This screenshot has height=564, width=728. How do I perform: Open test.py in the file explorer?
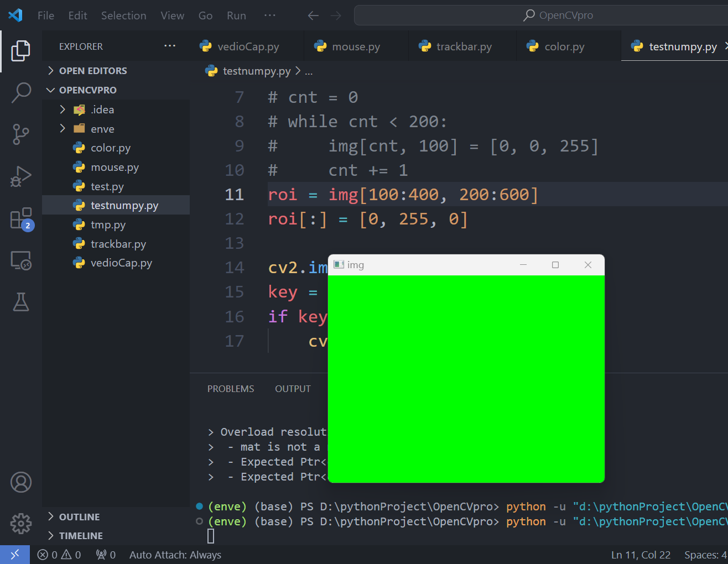[116, 186]
